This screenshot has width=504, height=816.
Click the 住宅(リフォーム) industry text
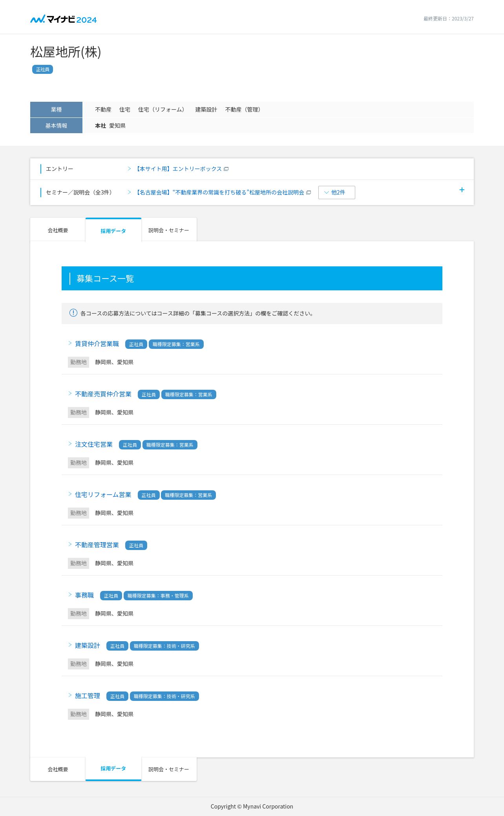[163, 110]
